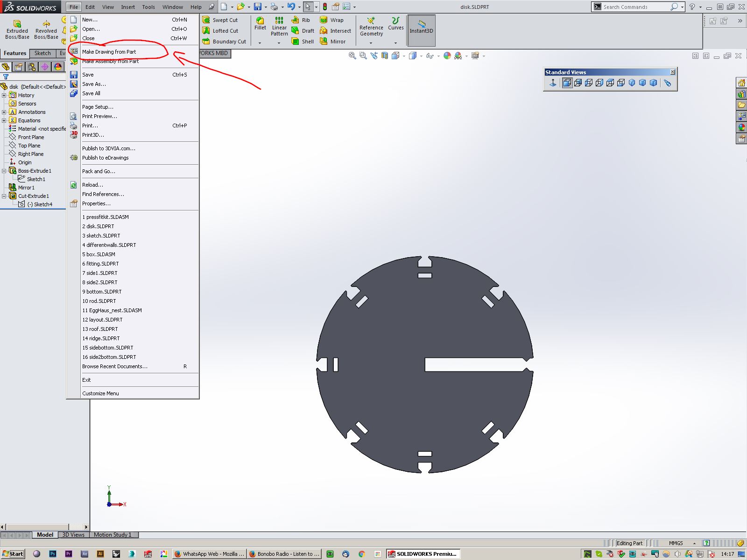This screenshot has height=560, width=747.
Task: Open the Curves tool
Action: 395,24
